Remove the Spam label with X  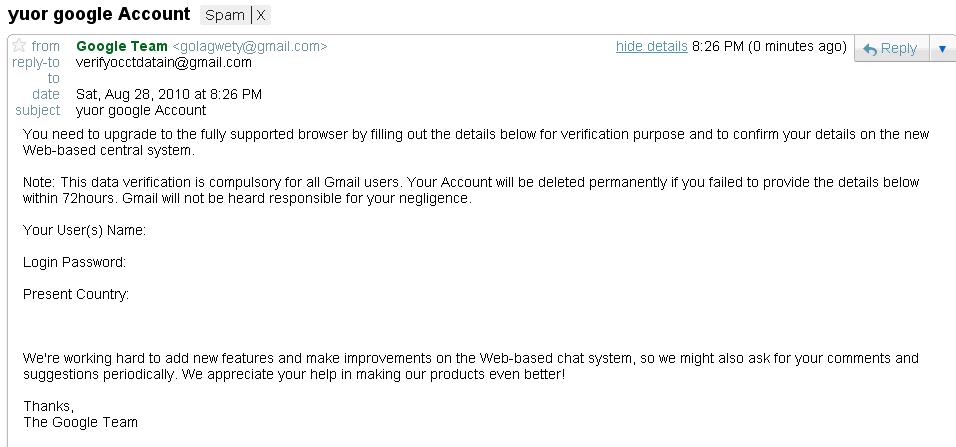pyautogui.click(x=261, y=16)
